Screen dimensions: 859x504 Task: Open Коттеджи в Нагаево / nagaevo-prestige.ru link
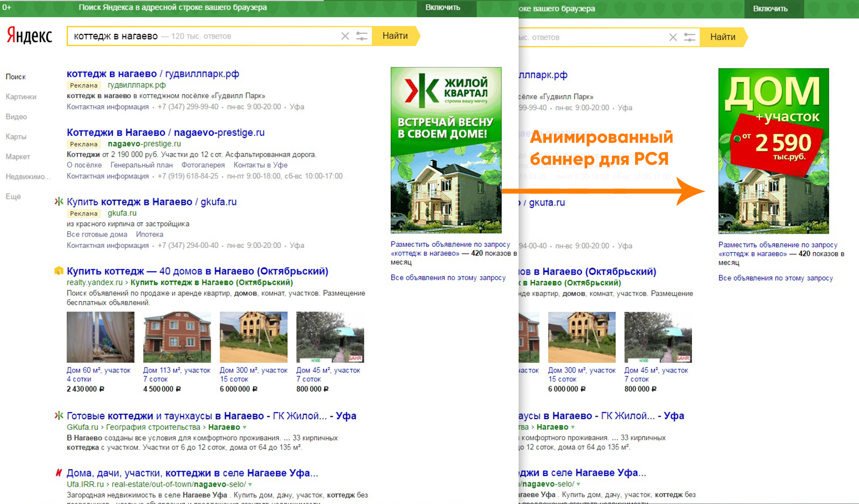tap(165, 133)
